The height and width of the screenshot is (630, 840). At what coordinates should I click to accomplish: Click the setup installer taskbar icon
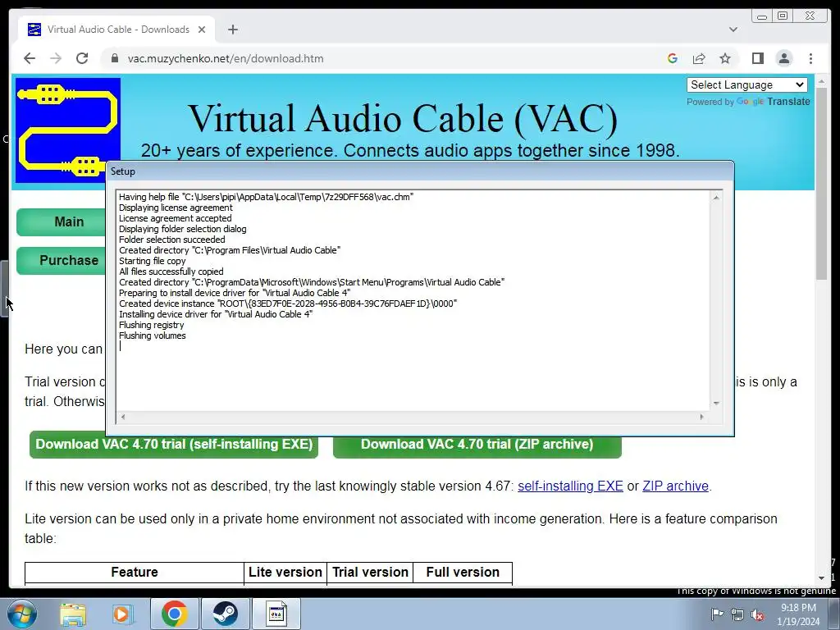tap(276, 614)
